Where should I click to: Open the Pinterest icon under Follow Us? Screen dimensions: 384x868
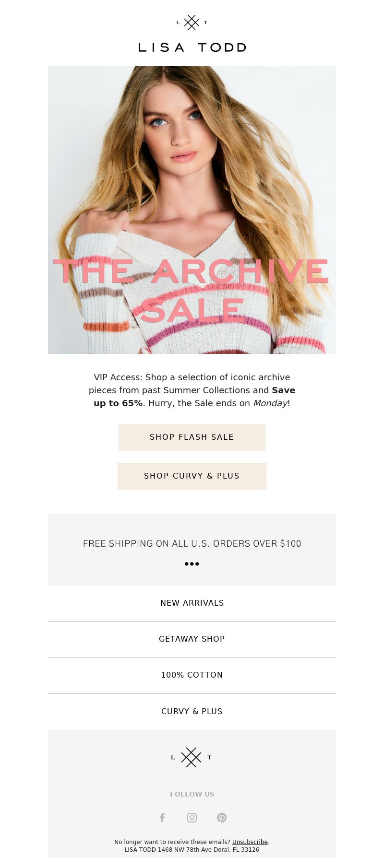pos(222,818)
